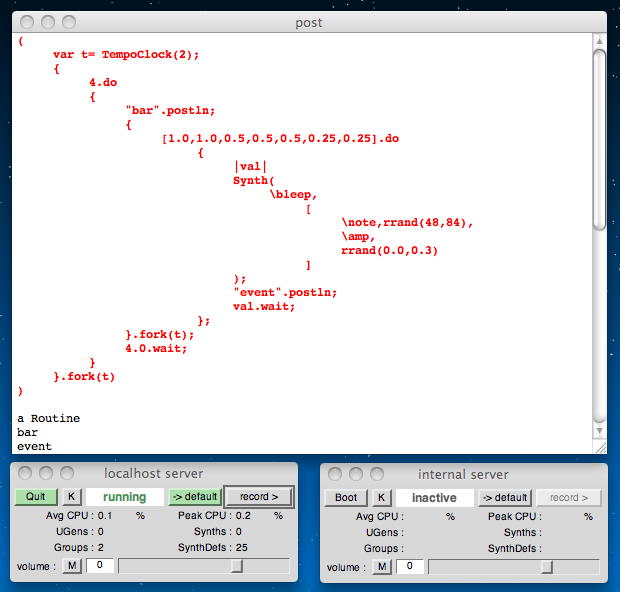This screenshot has width=620, height=592.
Task: Click the '\amp,' code line
Action: click(358, 236)
